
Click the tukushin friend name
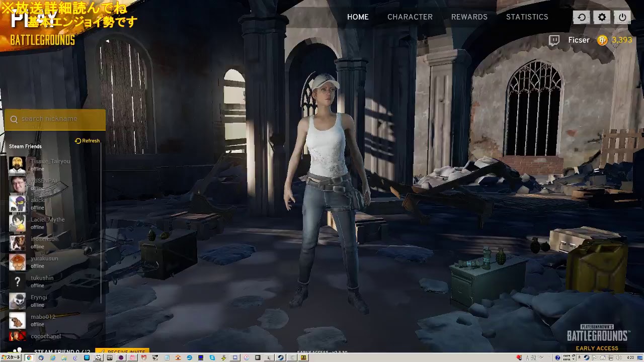pos(42,278)
